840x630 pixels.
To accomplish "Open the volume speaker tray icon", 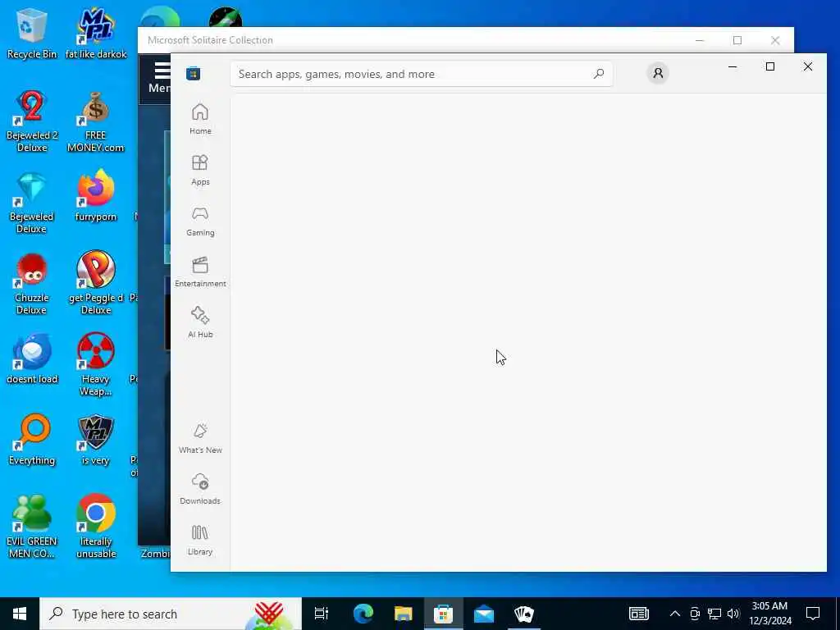I will coord(733,614).
